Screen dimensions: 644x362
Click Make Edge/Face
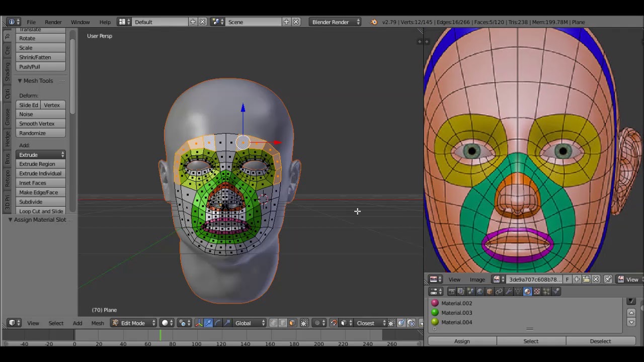point(41,193)
